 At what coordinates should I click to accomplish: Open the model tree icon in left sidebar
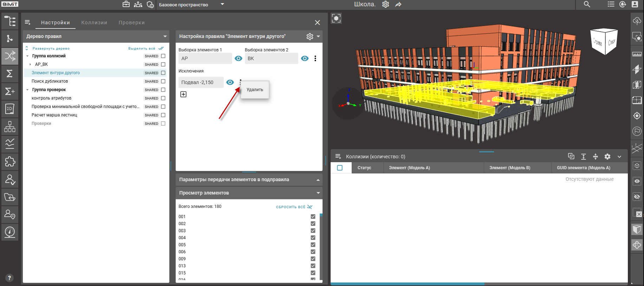click(10, 21)
